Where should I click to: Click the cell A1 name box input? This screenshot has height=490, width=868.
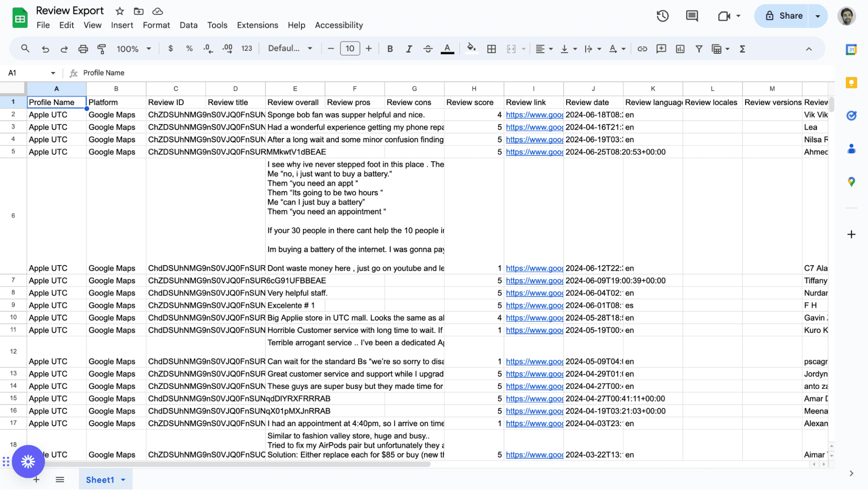30,73
